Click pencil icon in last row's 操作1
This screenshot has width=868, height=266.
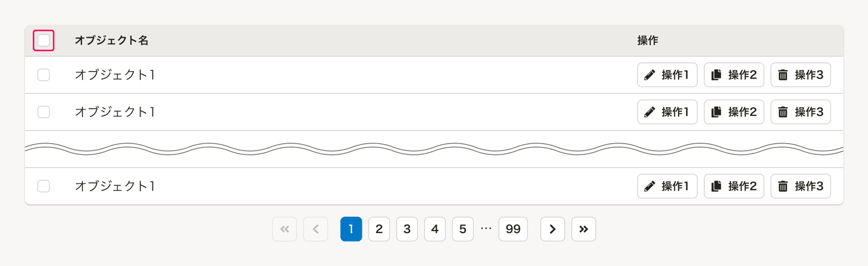coord(649,186)
